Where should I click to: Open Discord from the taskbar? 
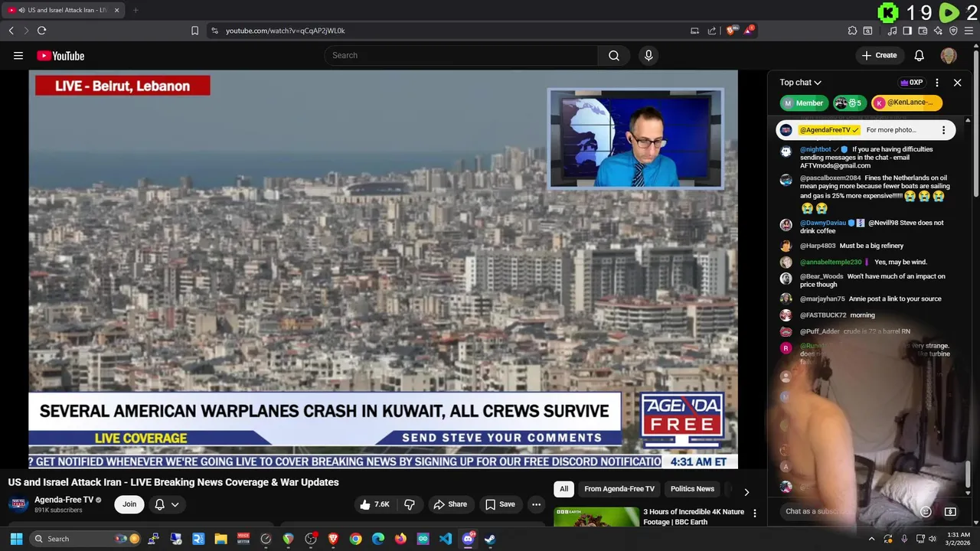(x=468, y=539)
